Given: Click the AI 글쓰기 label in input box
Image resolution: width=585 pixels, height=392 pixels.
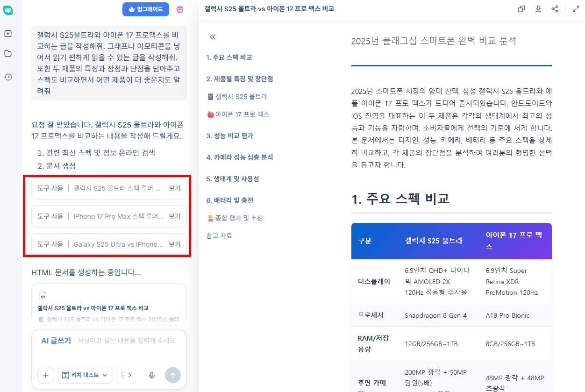Looking at the screenshot, I should [56, 341].
